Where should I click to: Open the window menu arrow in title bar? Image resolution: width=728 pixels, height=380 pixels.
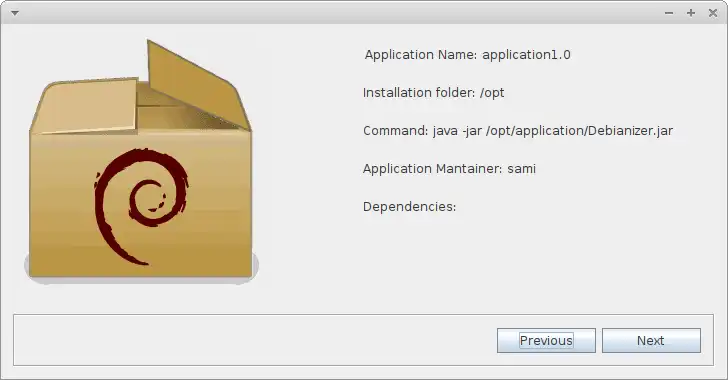(x=15, y=13)
